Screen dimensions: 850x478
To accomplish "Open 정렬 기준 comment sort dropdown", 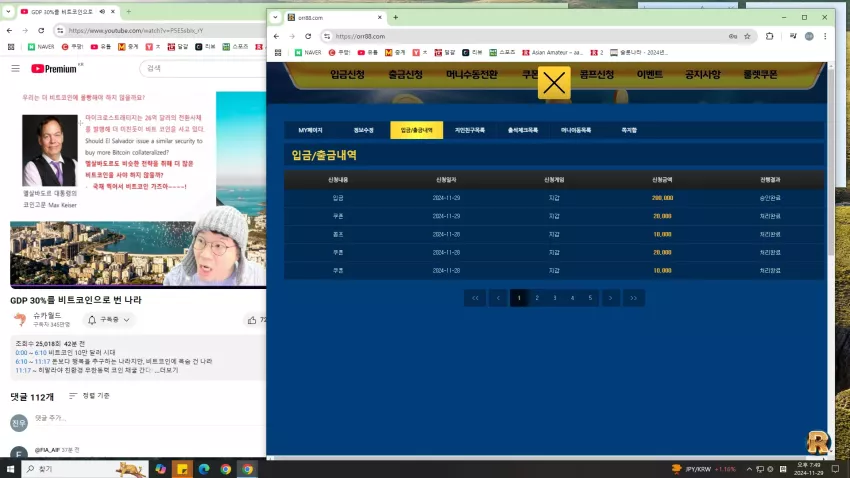I will click(89, 396).
